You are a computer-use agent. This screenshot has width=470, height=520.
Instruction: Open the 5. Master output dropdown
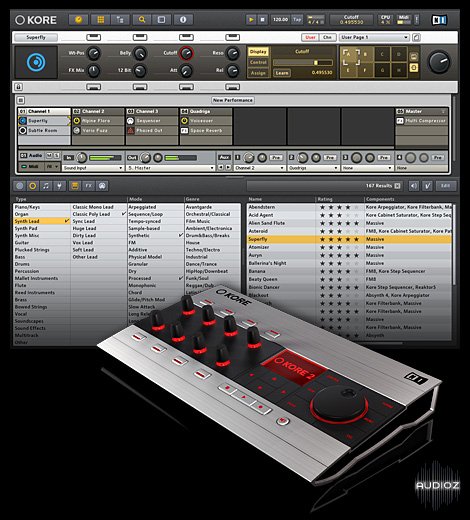point(170,168)
